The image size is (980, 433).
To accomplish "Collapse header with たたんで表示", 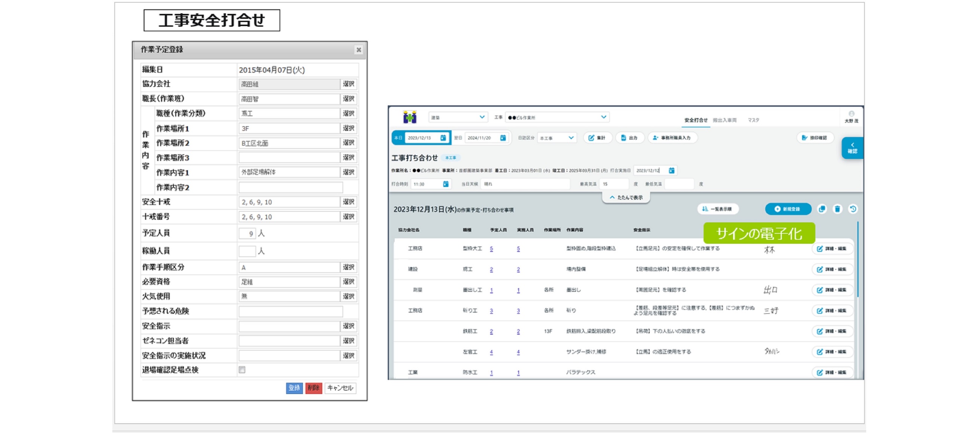I will pos(626,198).
